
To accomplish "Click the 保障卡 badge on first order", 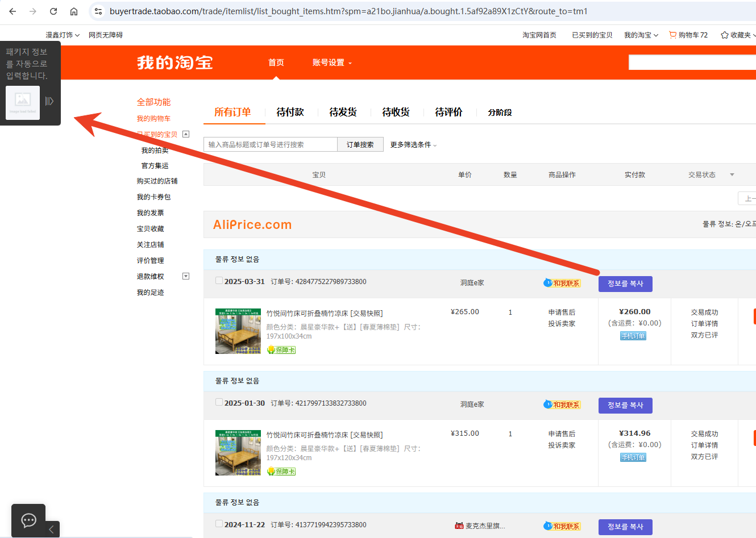I will click(x=281, y=350).
